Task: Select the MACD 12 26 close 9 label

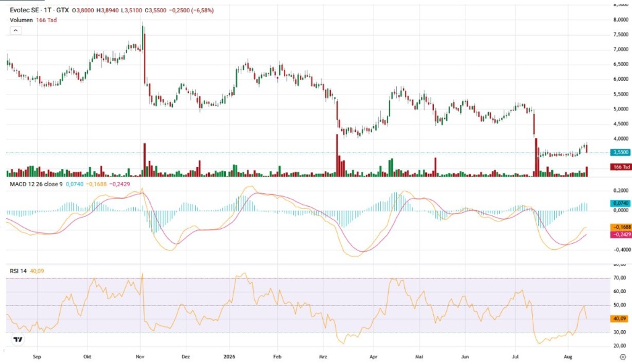Action: click(36, 184)
